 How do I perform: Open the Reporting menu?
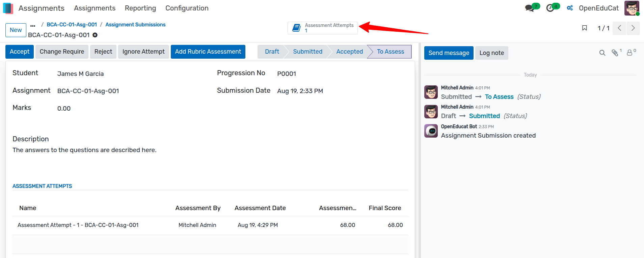(140, 8)
